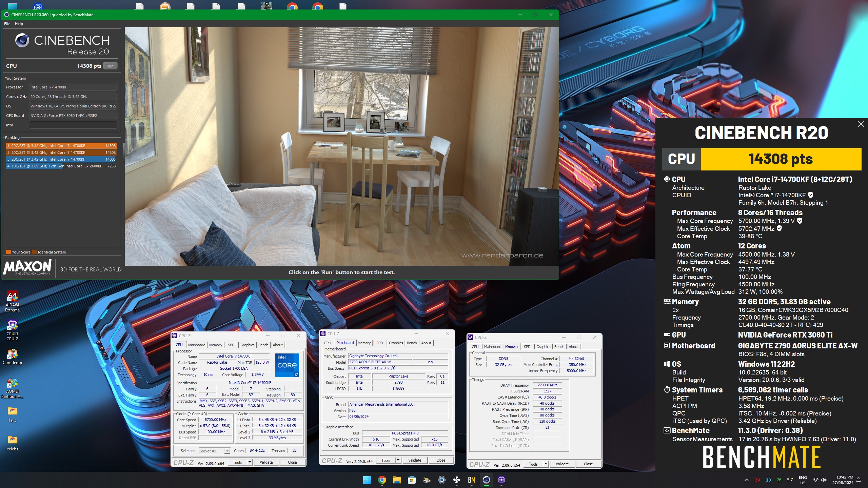Show hidden icons with the tray chevron
Viewport: 868px width, 488px height.
click(x=746, y=480)
